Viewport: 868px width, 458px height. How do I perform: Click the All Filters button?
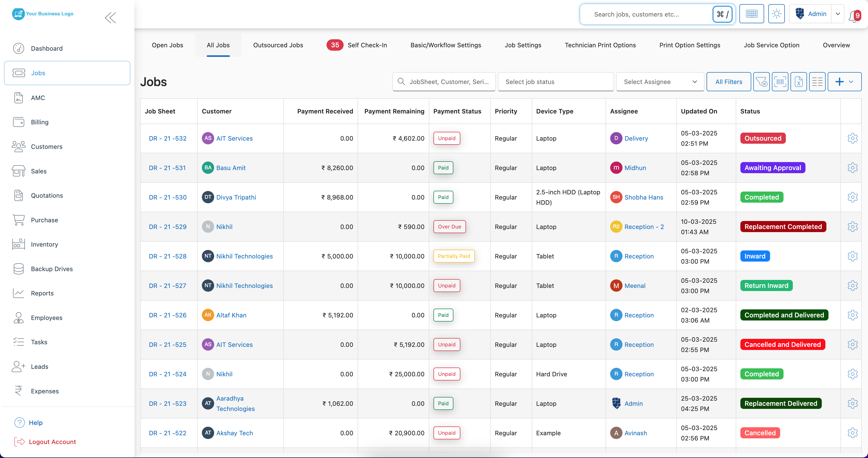pos(729,82)
